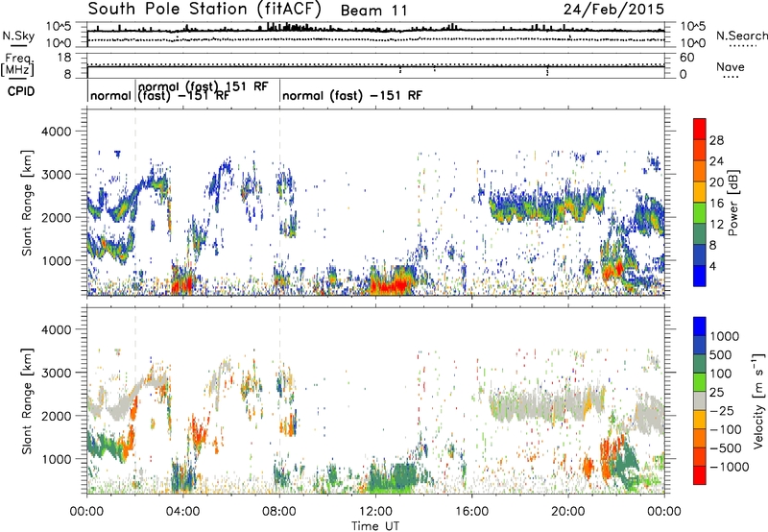Click the "Velocity [m s-1]" color bar title
This screenshot has width=768, height=532.
[x=758, y=400]
